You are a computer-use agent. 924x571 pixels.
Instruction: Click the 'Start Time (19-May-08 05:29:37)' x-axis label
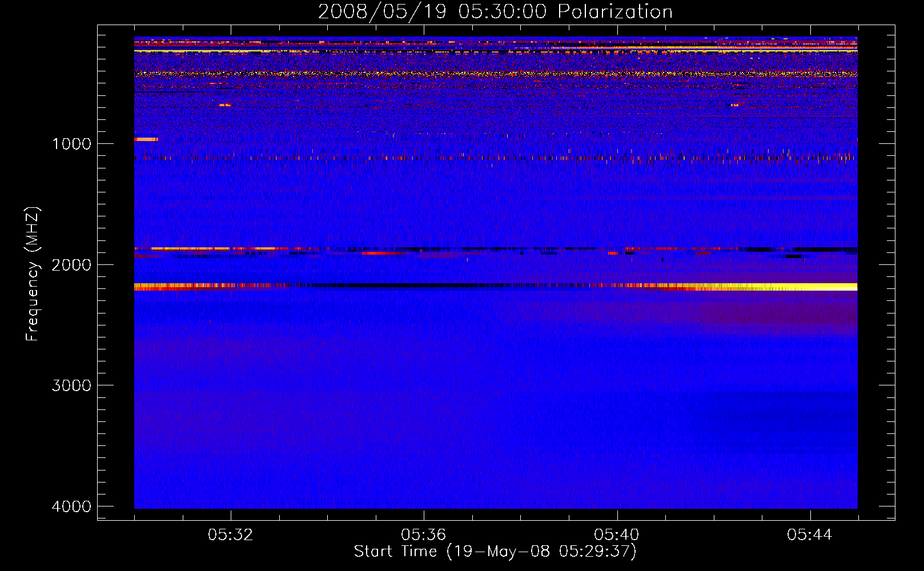[x=495, y=552]
